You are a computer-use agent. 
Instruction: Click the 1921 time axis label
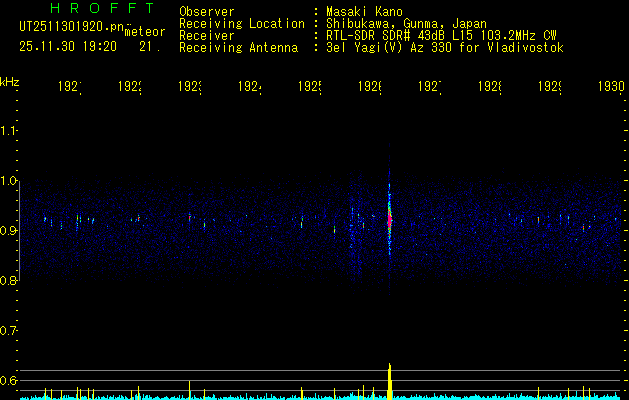[x=70, y=86]
